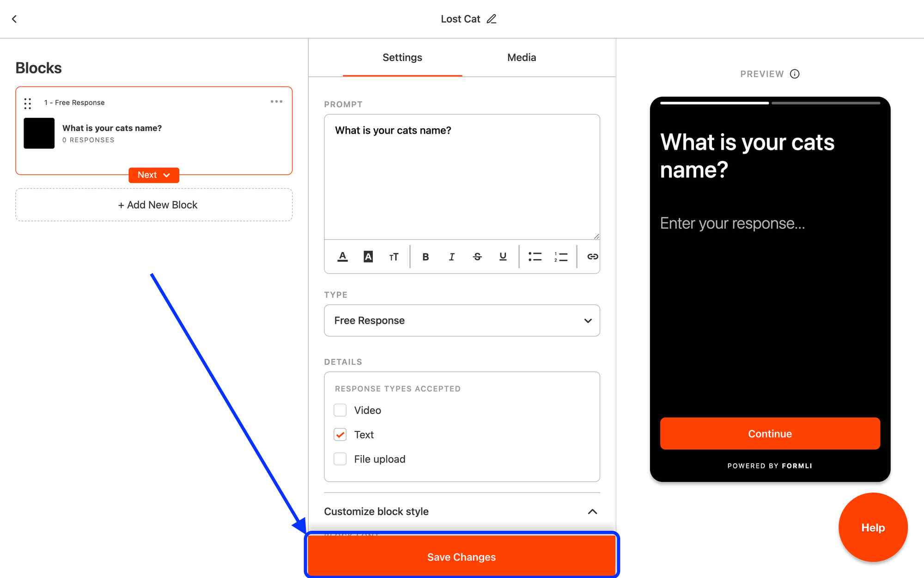The width and height of the screenshot is (924, 578).
Task: Click the Bold formatting icon
Action: tap(426, 257)
